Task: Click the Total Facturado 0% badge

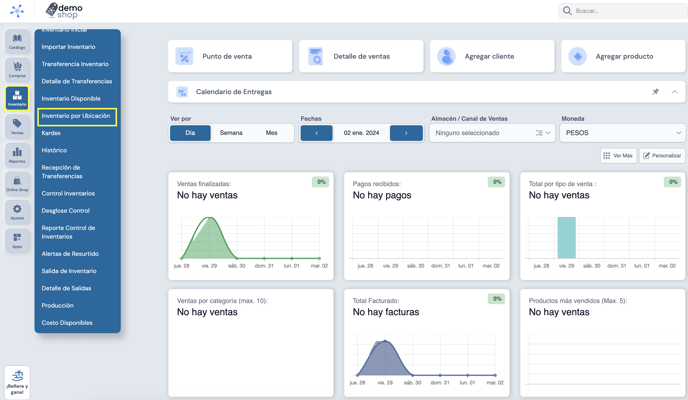Action: (x=496, y=299)
